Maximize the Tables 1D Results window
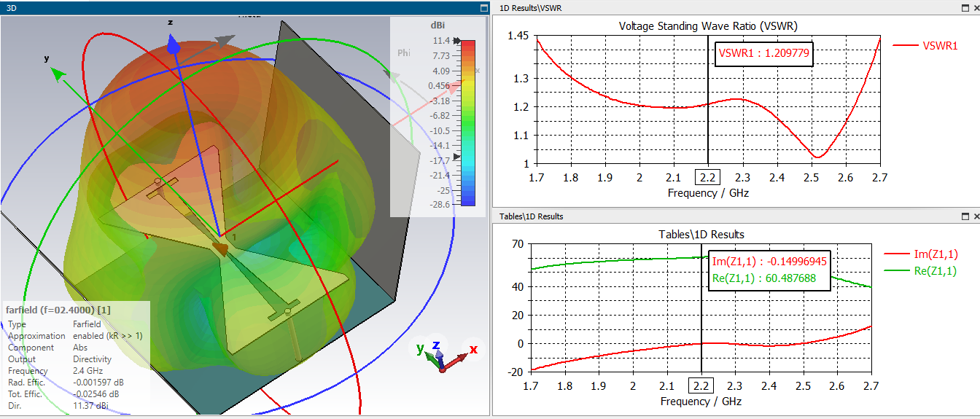Image resolution: width=980 pixels, height=419 pixels. pos(965,216)
